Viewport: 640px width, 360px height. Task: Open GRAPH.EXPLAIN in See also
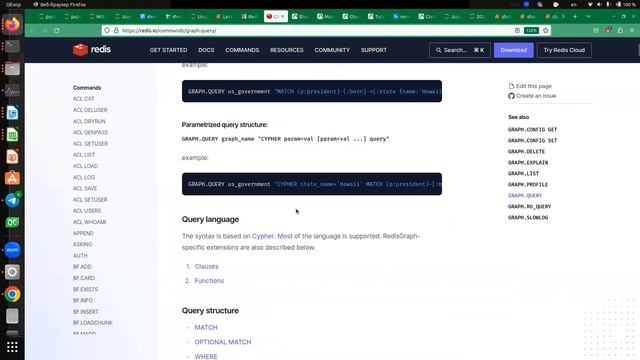click(x=528, y=162)
